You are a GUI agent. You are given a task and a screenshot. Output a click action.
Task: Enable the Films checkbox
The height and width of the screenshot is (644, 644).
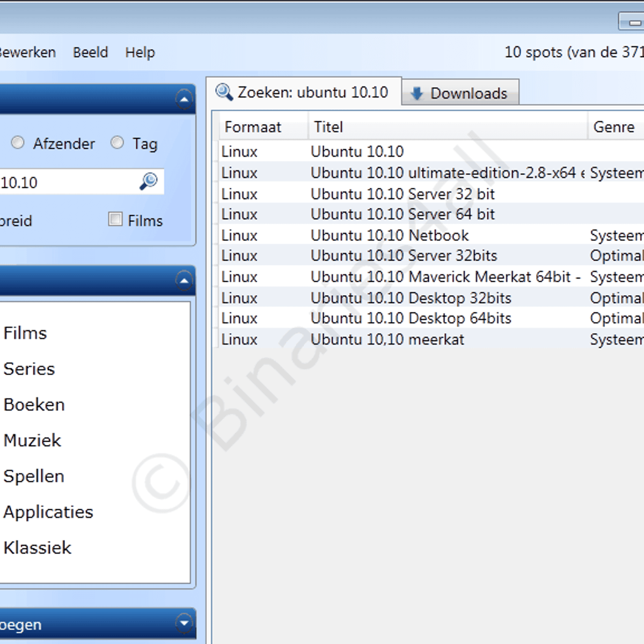pyautogui.click(x=115, y=219)
